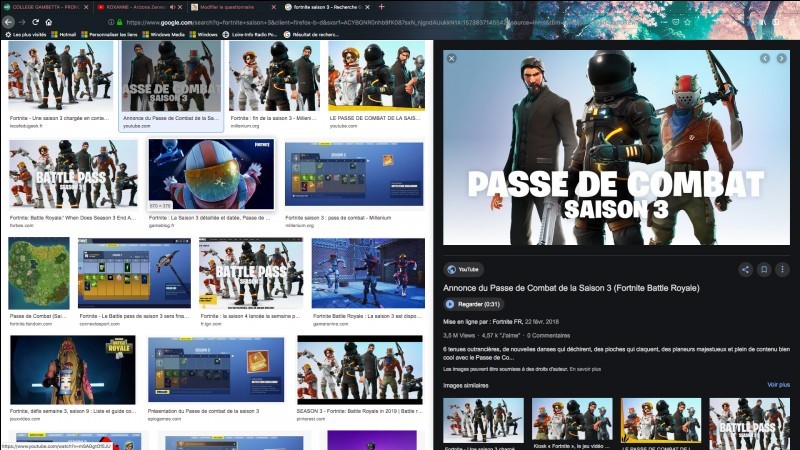Open Les plus visités bookmark folder
The image size is (800, 450).
tap(26, 35)
